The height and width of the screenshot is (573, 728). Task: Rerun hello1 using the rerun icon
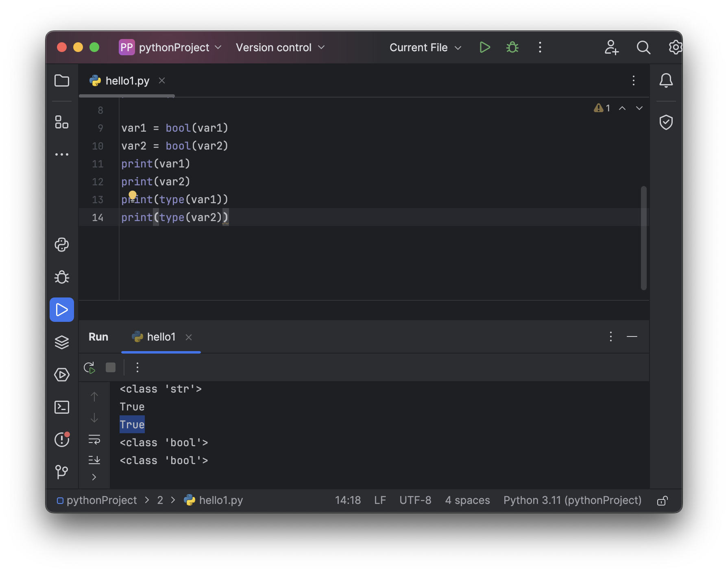pos(89,368)
